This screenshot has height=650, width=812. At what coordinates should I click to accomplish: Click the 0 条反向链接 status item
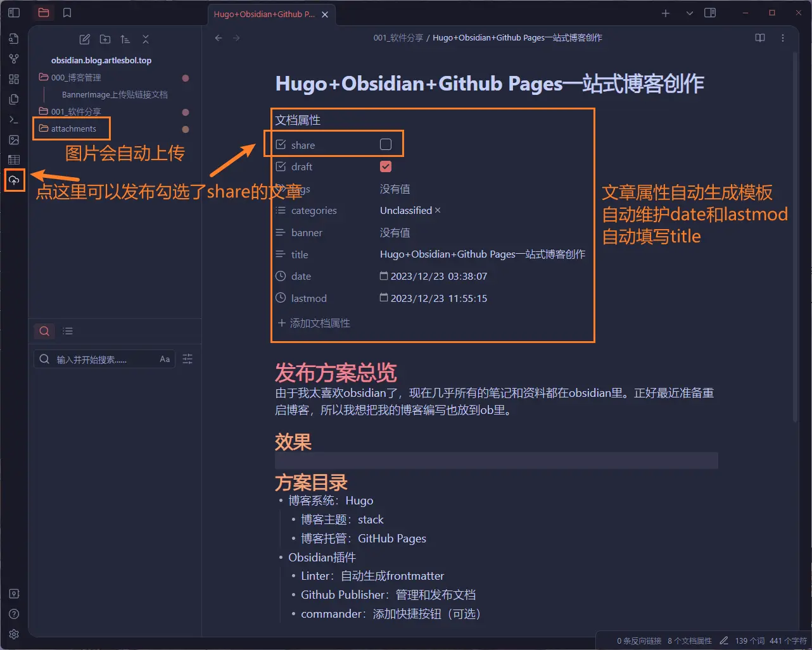coord(639,641)
